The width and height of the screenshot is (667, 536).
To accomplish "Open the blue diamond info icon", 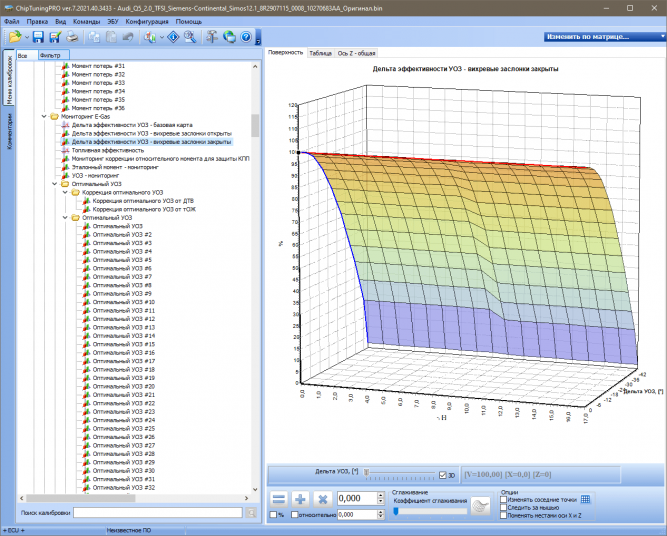I will click(x=173, y=37).
